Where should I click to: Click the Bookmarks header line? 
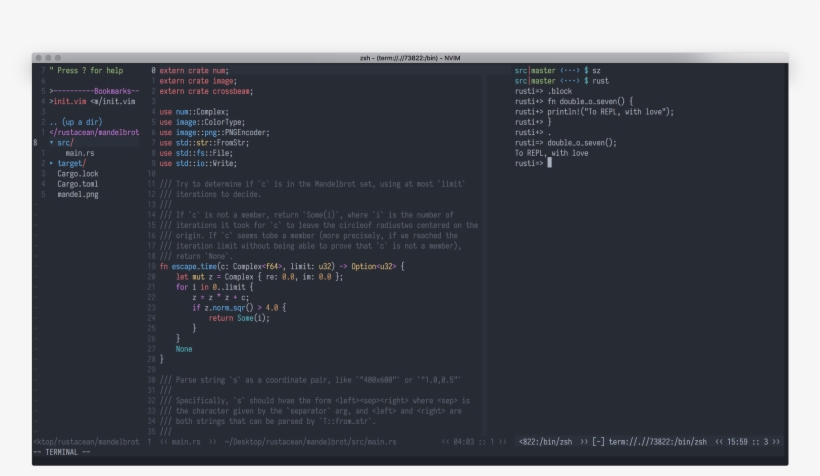[94, 91]
